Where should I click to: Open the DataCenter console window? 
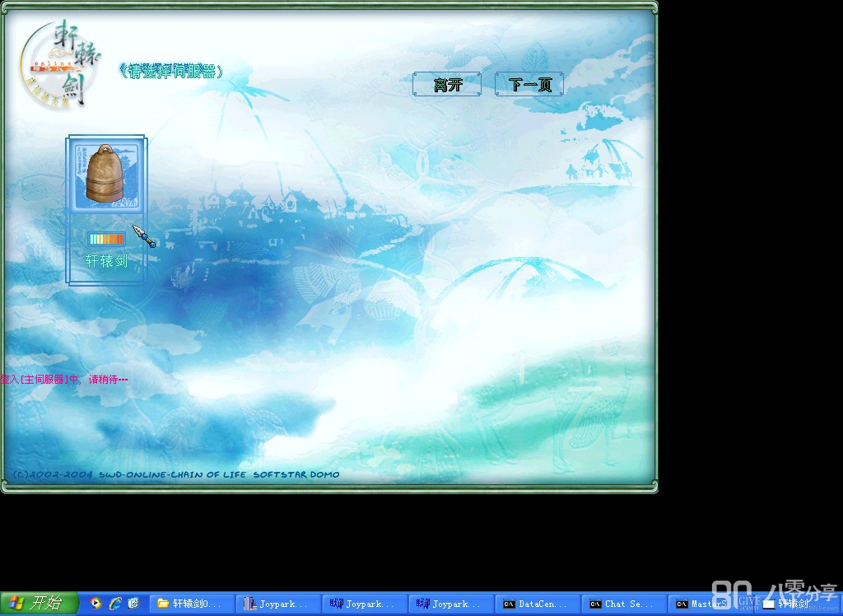538,604
